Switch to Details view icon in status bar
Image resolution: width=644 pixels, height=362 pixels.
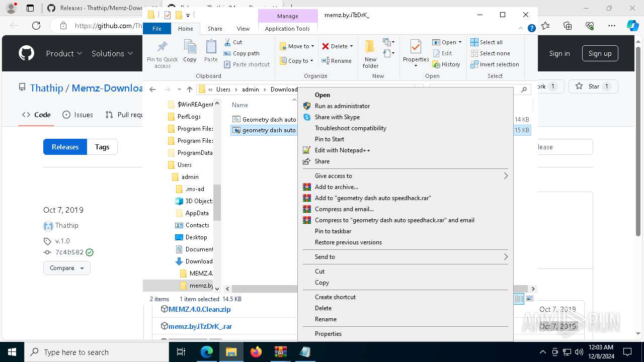[519, 299]
